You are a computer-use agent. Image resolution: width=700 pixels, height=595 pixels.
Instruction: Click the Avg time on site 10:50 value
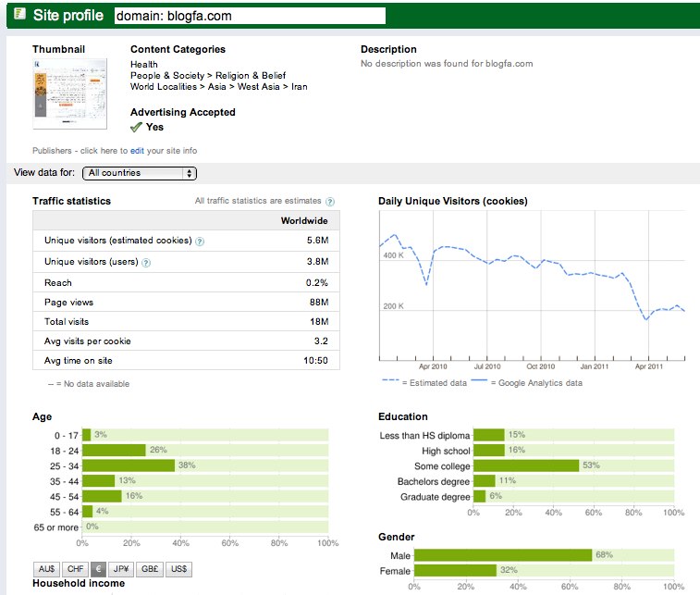point(315,361)
